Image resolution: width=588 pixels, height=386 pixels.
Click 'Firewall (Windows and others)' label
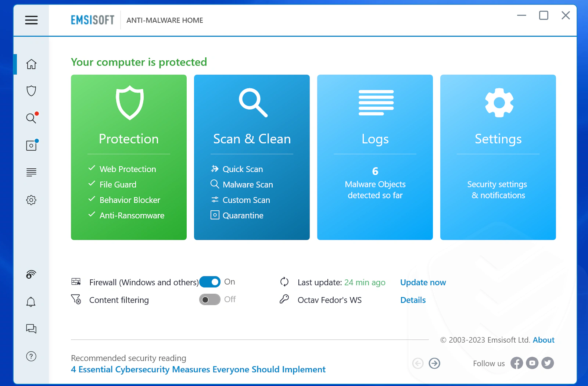pos(144,282)
